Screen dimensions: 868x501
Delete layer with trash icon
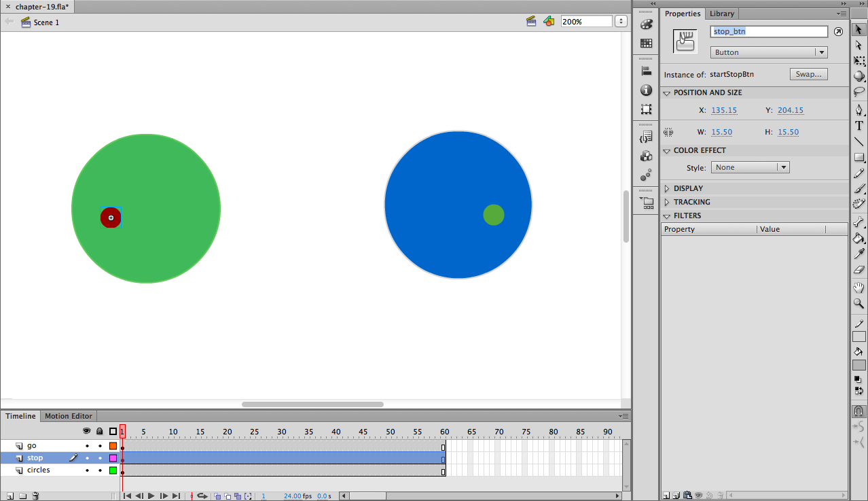click(x=35, y=496)
